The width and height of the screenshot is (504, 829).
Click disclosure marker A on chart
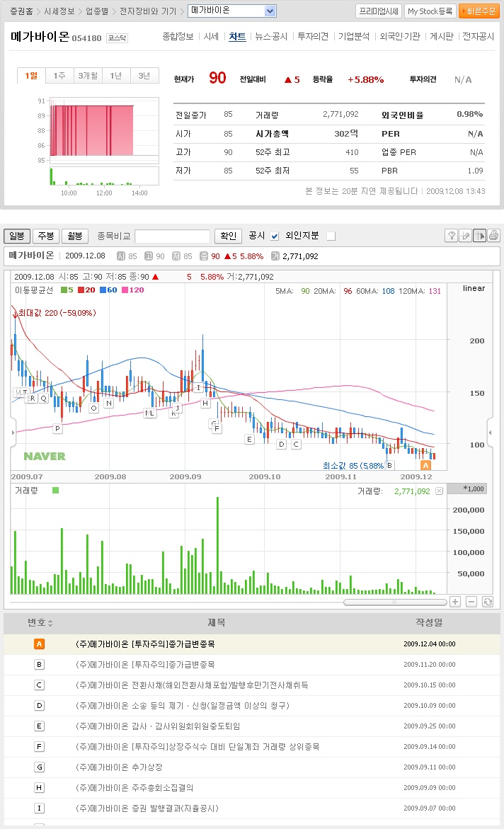(x=425, y=465)
